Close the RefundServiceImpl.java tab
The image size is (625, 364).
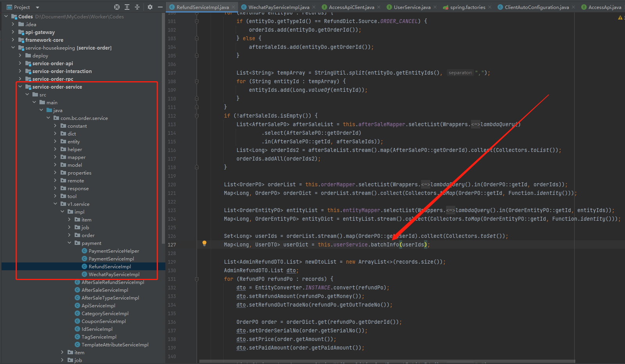[233, 7]
